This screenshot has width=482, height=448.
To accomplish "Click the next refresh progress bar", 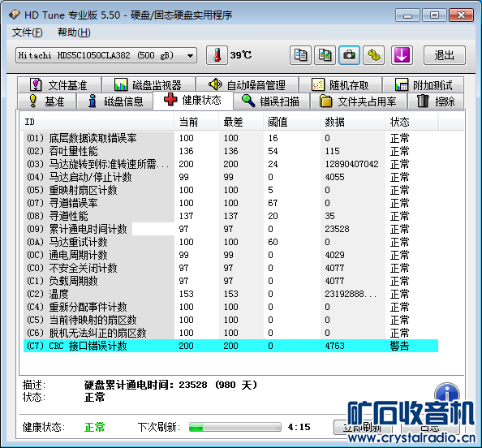I will (235, 427).
